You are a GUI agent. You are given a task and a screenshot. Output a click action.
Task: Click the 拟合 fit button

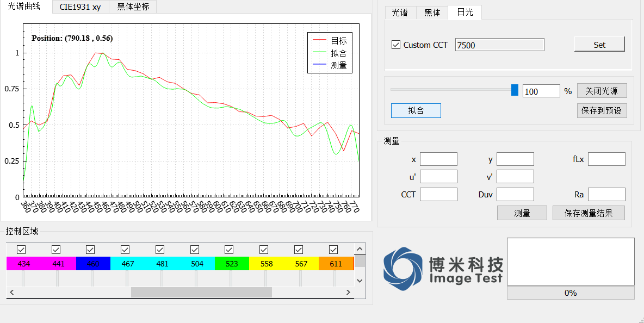click(416, 110)
